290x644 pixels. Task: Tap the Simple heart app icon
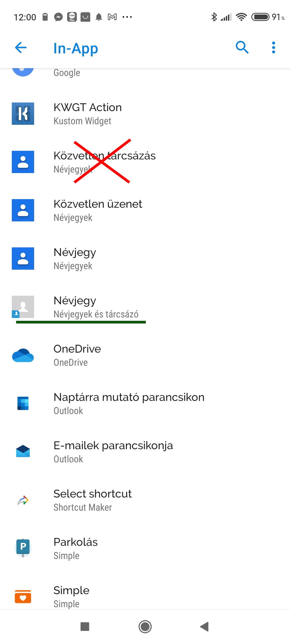23,596
